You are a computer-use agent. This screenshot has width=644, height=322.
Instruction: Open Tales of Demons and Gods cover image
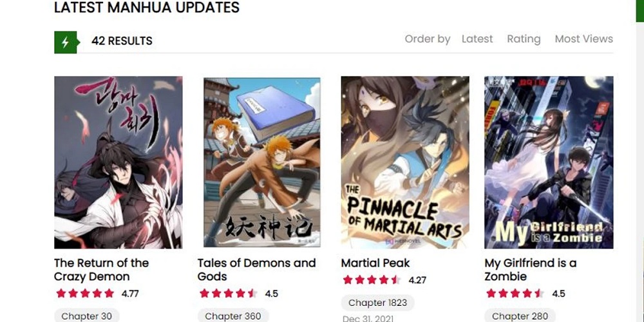(x=262, y=162)
